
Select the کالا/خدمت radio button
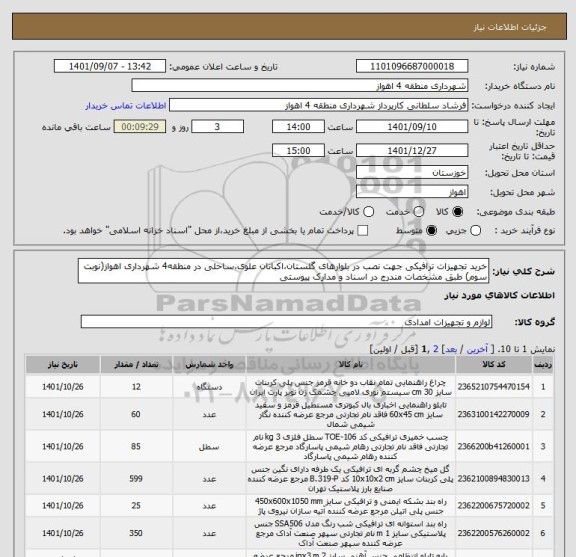[x=368, y=212]
